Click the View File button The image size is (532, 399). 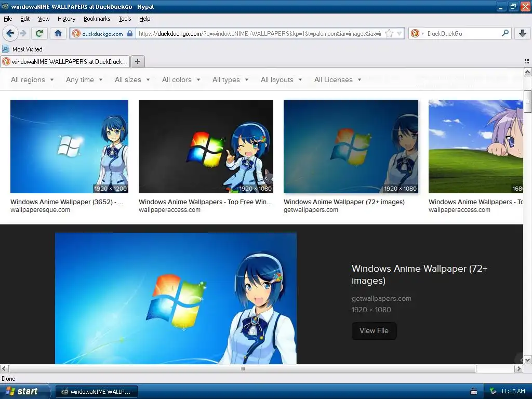(x=374, y=331)
